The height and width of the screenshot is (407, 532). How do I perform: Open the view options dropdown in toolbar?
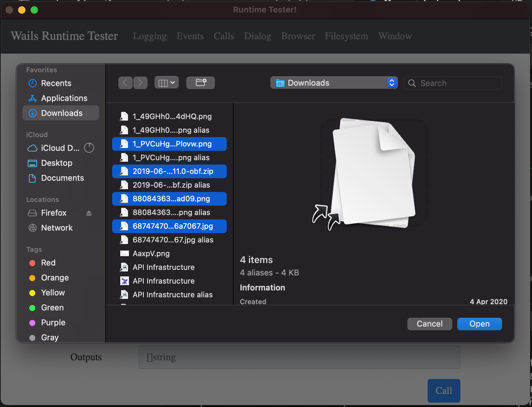[166, 82]
